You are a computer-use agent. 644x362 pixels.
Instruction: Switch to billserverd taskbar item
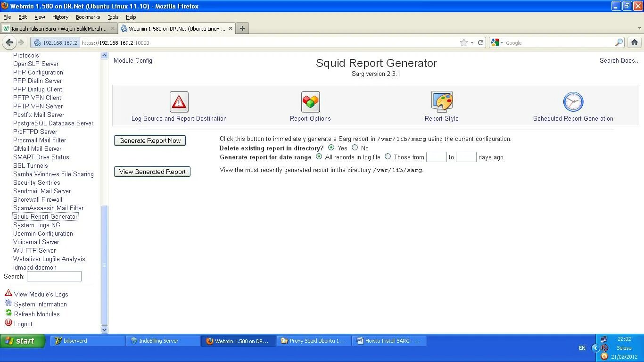tap(87, 341)
